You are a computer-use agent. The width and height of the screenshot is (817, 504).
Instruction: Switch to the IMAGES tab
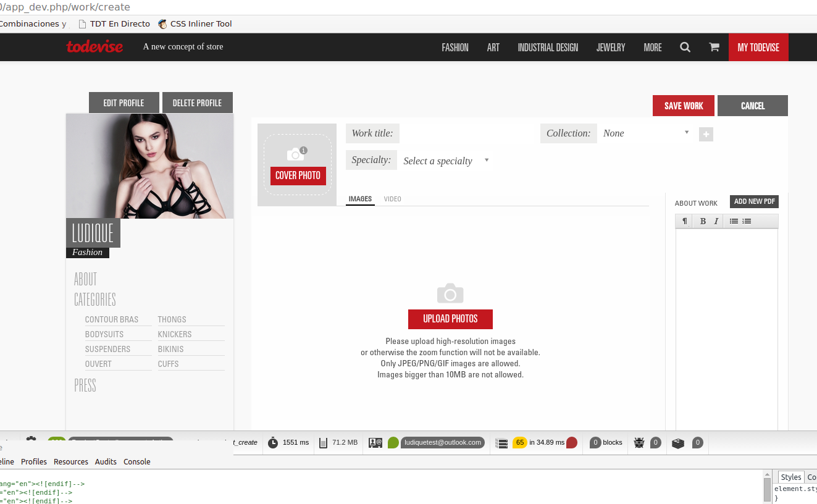point(360,199)
